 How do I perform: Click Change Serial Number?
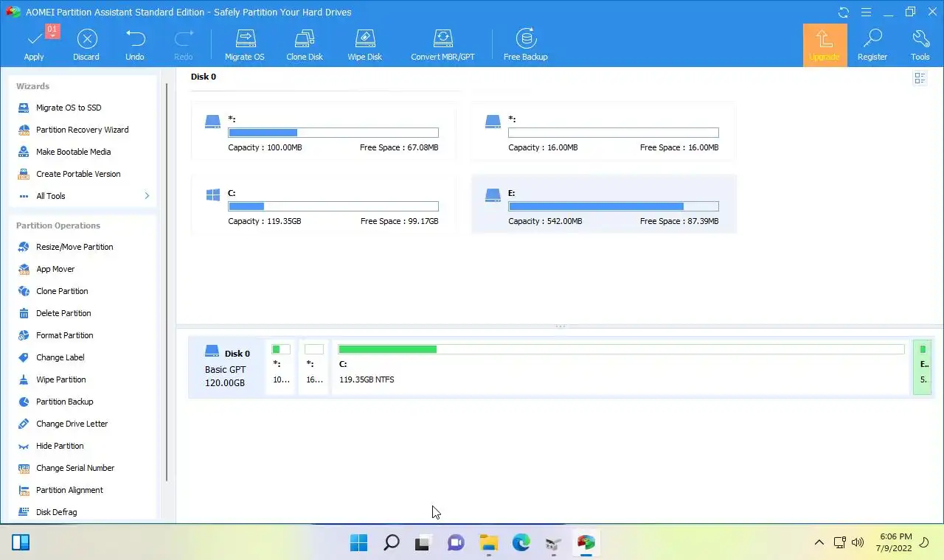pos(74,468)
